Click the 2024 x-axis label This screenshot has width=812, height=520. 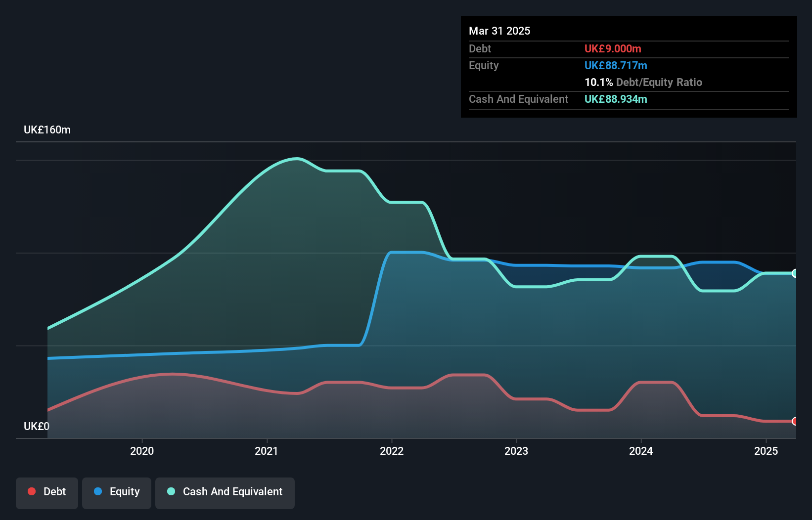[x=641, y=451]
